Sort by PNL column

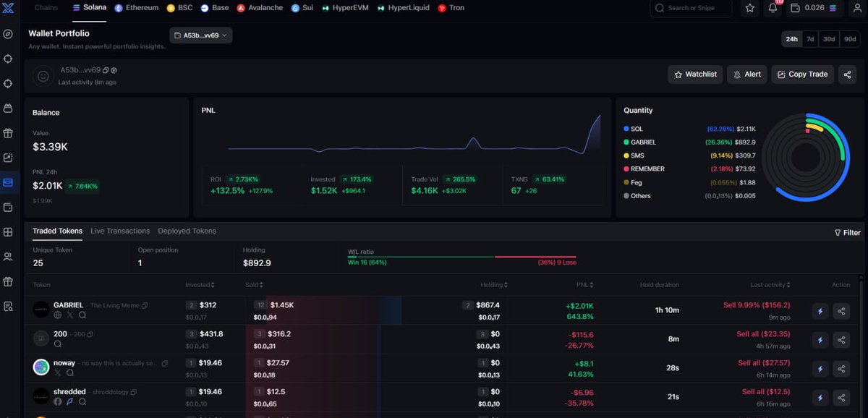(585, 285)
